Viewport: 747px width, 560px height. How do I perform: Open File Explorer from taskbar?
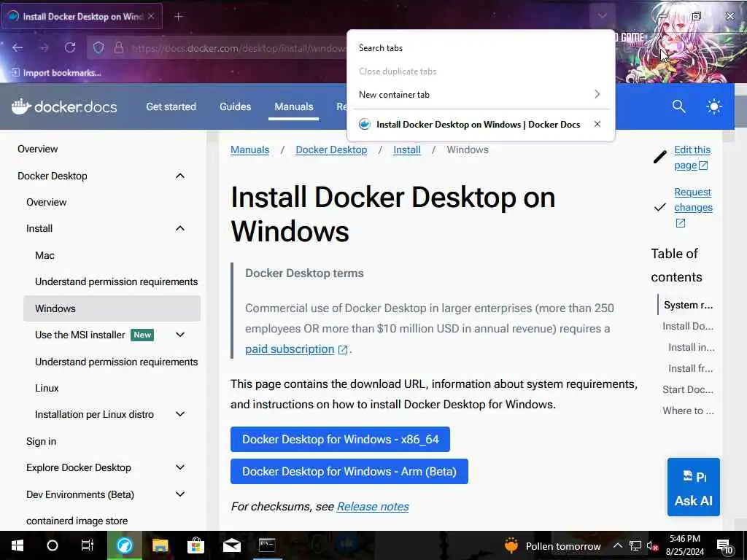click(160, 545)
